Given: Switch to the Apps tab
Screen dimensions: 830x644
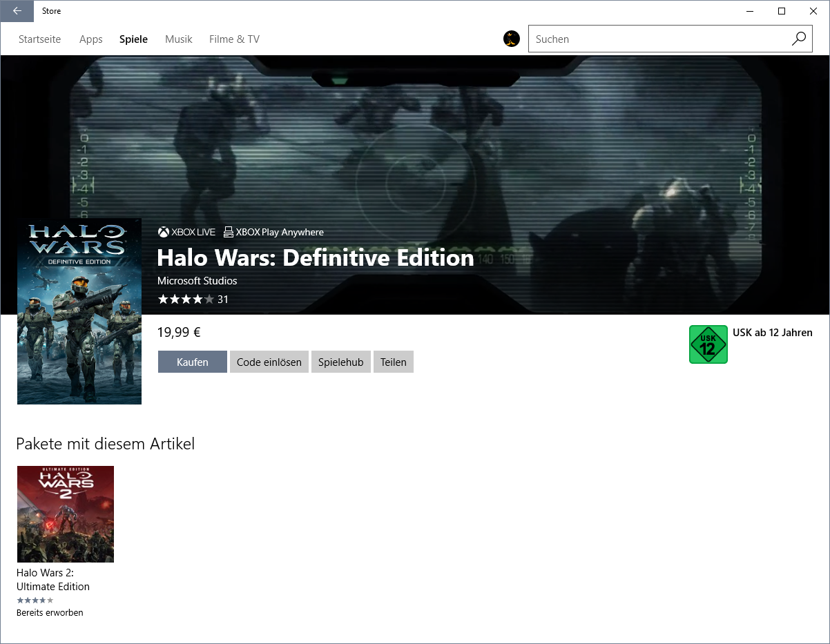Looking at the screenshot, I should click(90, 39).
